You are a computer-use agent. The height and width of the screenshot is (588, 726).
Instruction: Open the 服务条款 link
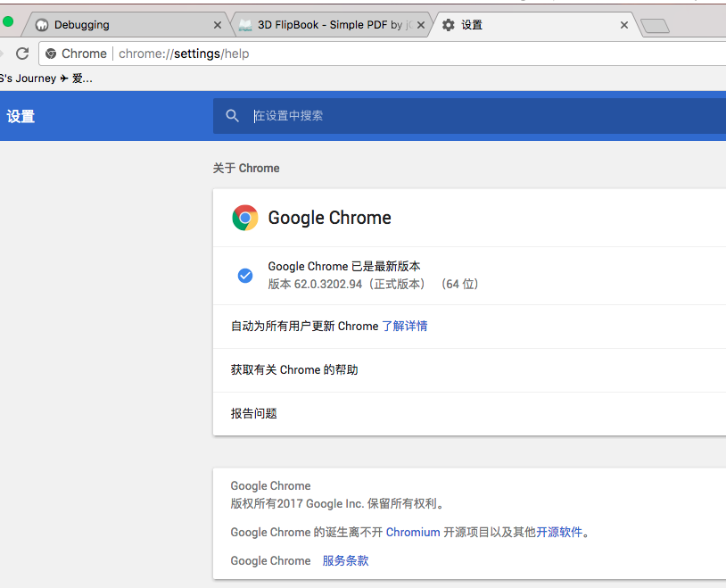click(345, 560)
